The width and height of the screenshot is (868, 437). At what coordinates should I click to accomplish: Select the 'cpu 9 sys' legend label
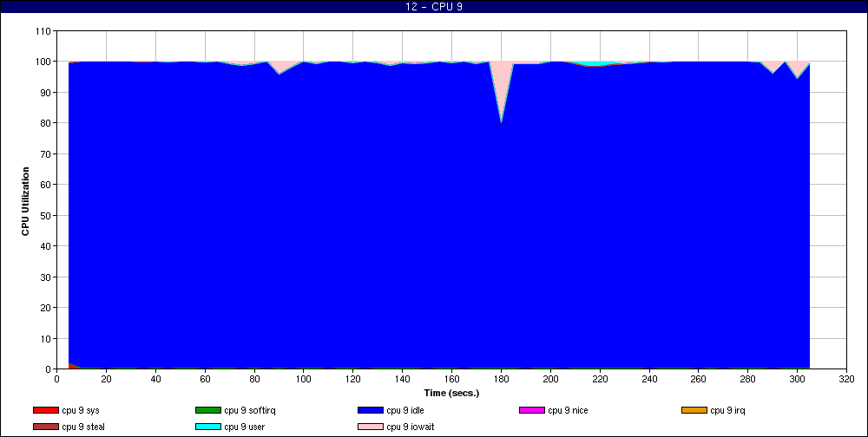[81, 411]
